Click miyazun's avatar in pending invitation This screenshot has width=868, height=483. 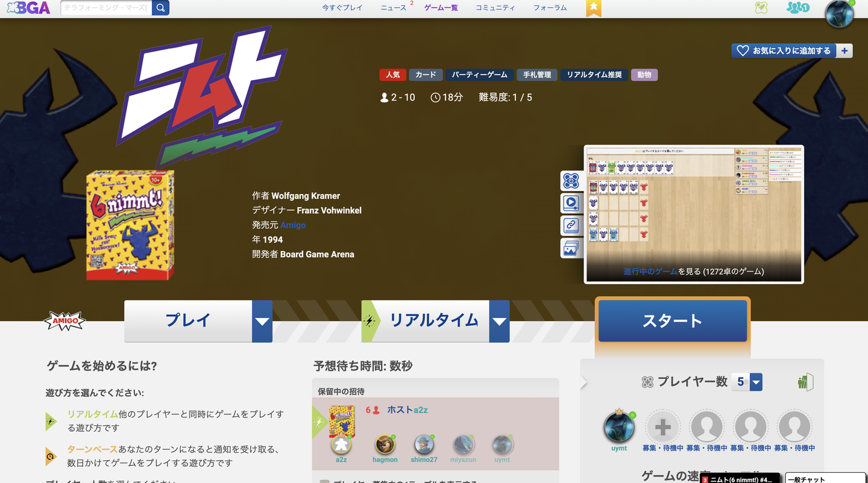pyautogui.click(x=463, y=444)
